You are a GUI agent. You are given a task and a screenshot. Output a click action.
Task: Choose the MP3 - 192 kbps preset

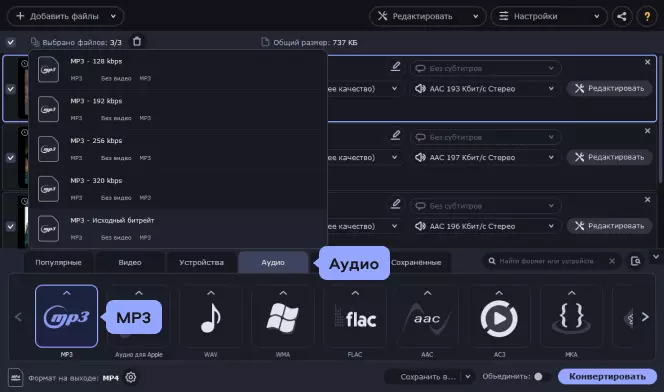(x=178, y=110)
